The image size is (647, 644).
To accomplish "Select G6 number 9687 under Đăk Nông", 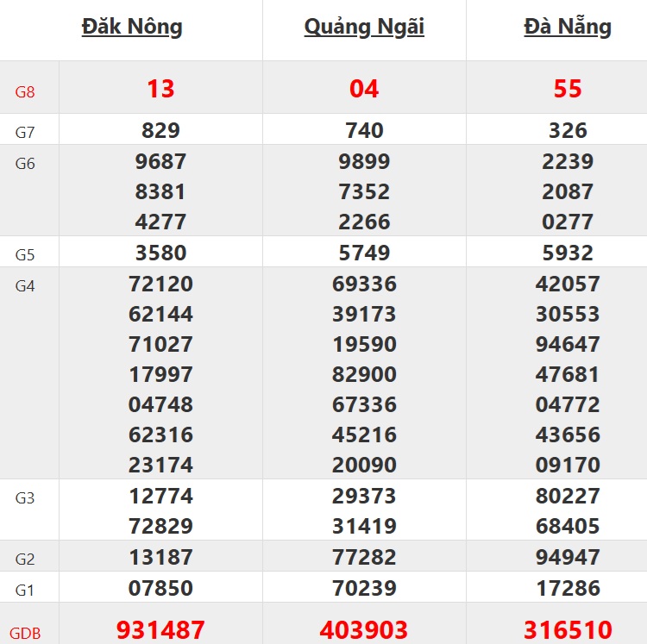I will pyautogui.click(x=160, y=161).
